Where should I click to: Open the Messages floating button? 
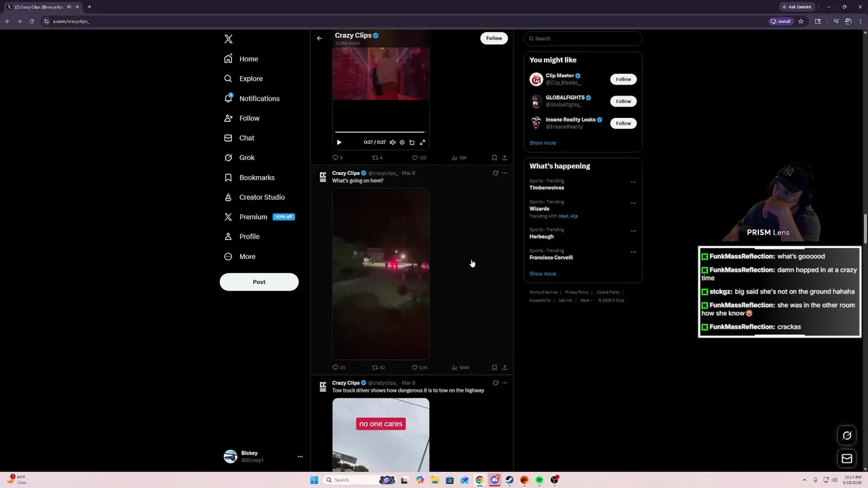coord(847,459)
